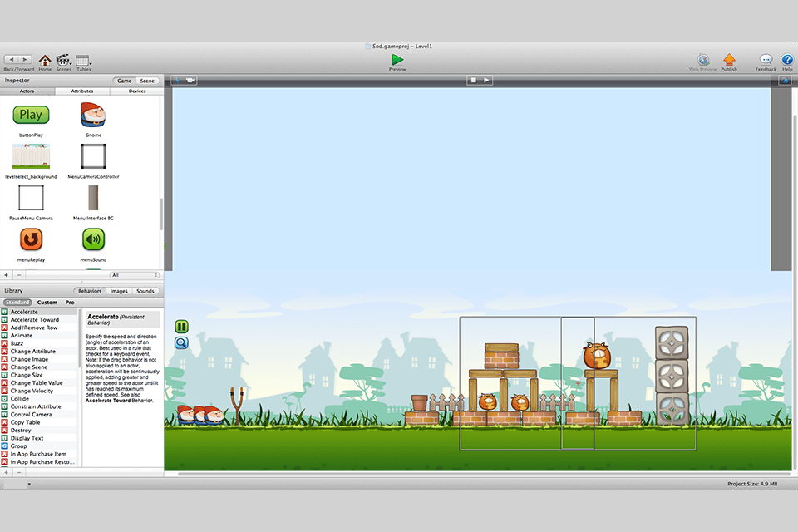This screenshot has height=532, width=798.
Task: Click the blue zoom-out magnifier actor
Action: (x=181, y=342)
